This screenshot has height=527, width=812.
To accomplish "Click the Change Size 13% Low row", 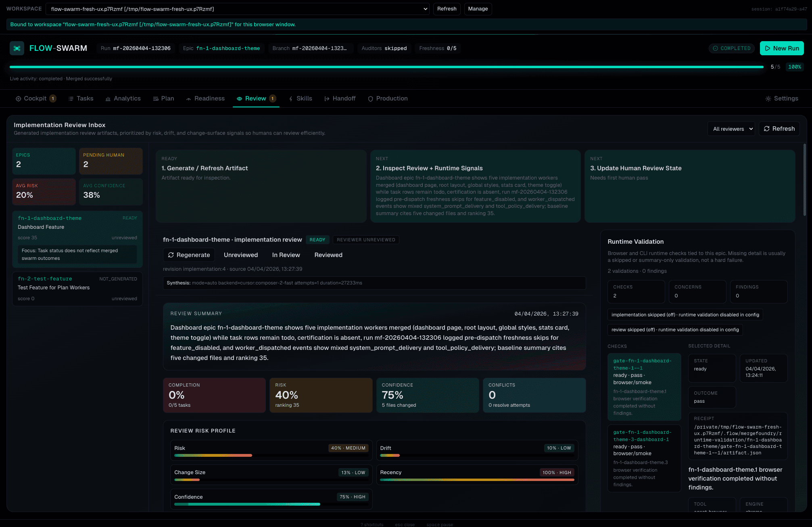I will [x=271, y=475].
